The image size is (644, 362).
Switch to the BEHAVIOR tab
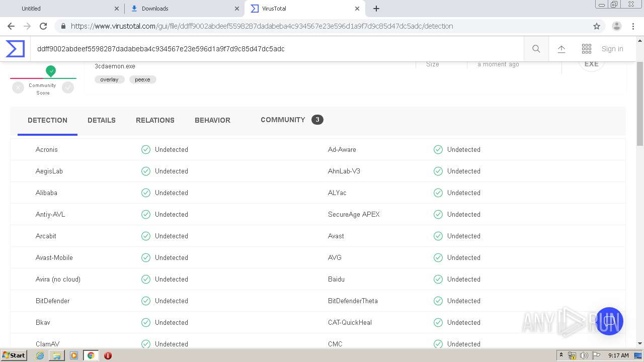[x=212, y=121]
